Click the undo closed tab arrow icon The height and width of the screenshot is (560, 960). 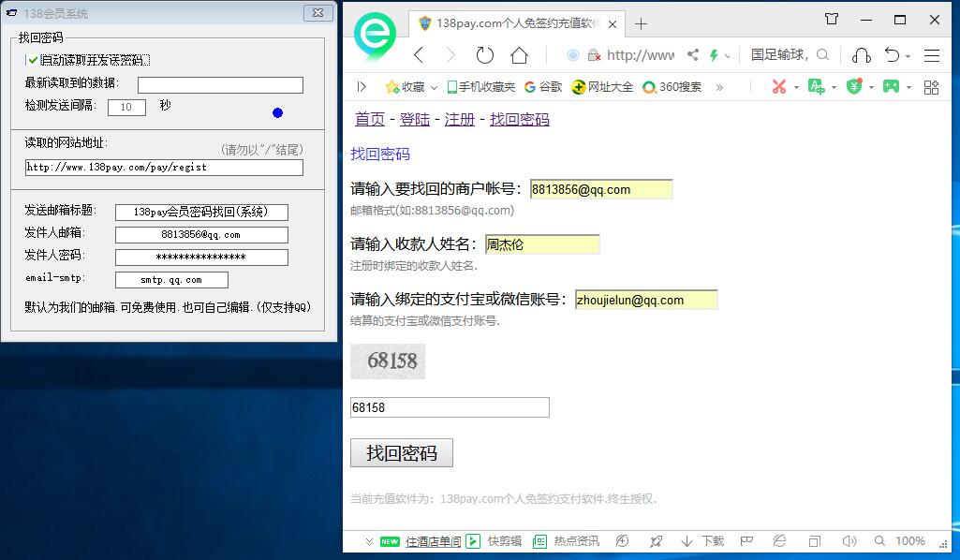(x=892, y=55)
